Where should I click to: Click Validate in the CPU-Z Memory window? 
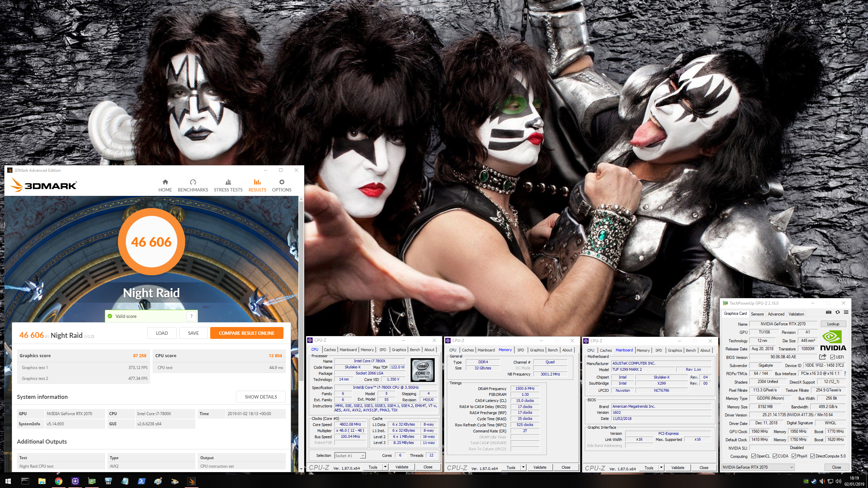[540, 467]
